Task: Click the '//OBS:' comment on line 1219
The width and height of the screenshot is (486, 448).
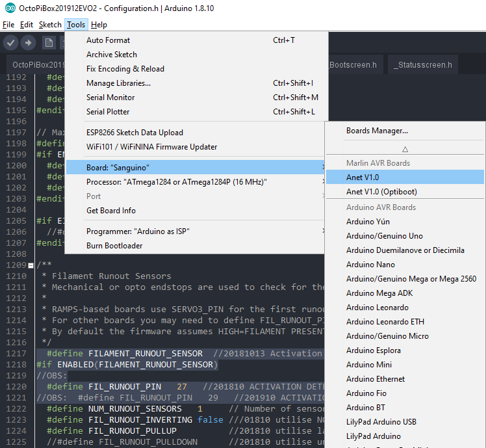Action: (x=51, y=376)
